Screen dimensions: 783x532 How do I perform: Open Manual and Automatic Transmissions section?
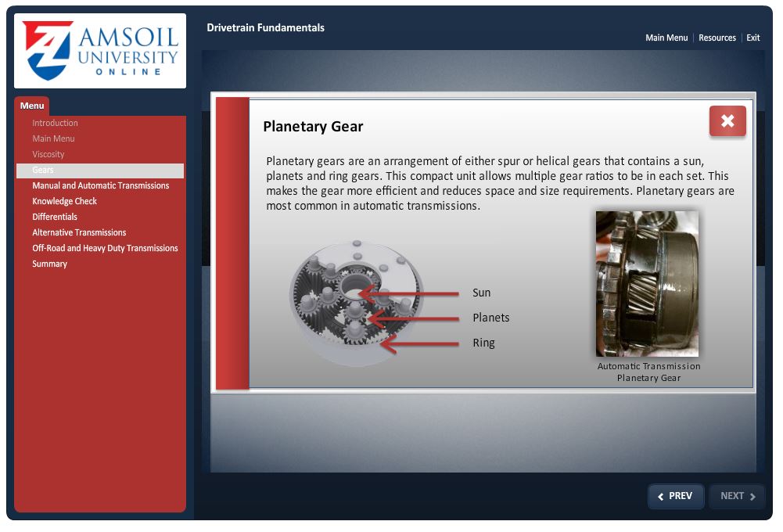(x=101, y=185)
